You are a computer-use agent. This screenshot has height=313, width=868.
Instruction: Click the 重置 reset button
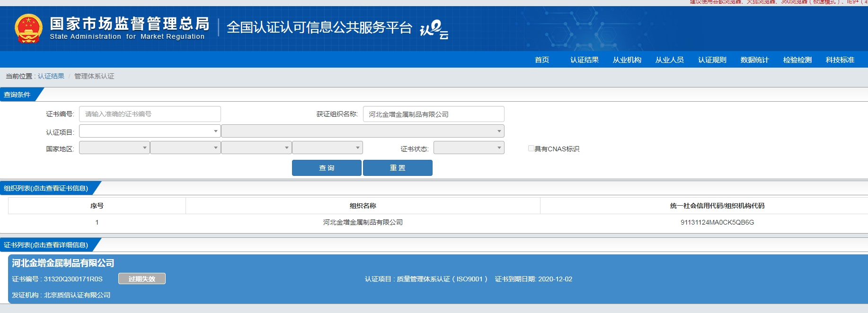point(398,168)
